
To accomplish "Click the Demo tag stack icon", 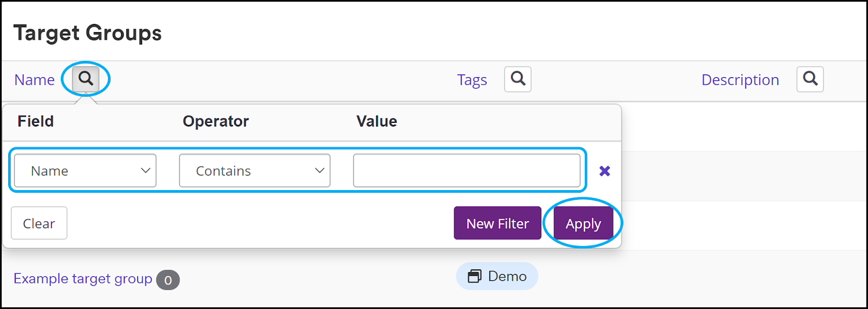I will click(x=475, y=276).
